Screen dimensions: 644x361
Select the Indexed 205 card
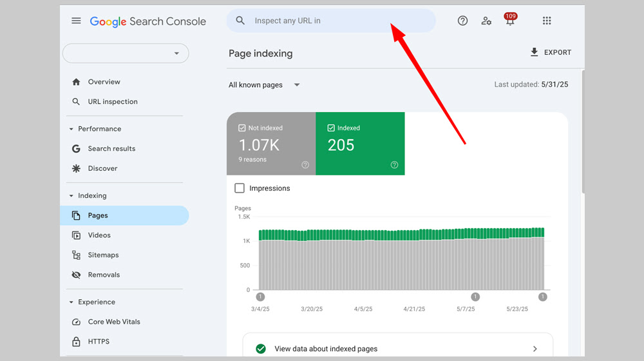point(360,144)
